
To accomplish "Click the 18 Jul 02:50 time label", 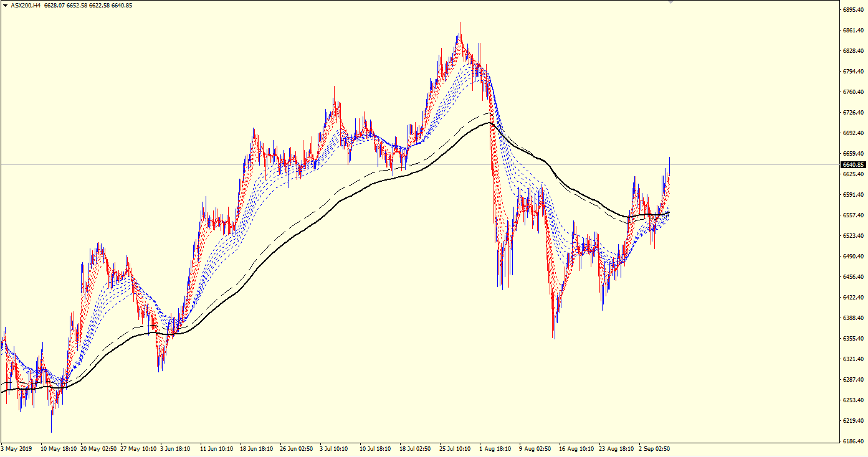I will [x=415, y=448].
